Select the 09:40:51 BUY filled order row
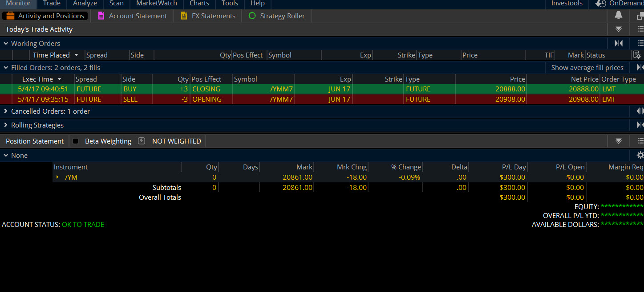644x292 pixels. tap(322, 89)
